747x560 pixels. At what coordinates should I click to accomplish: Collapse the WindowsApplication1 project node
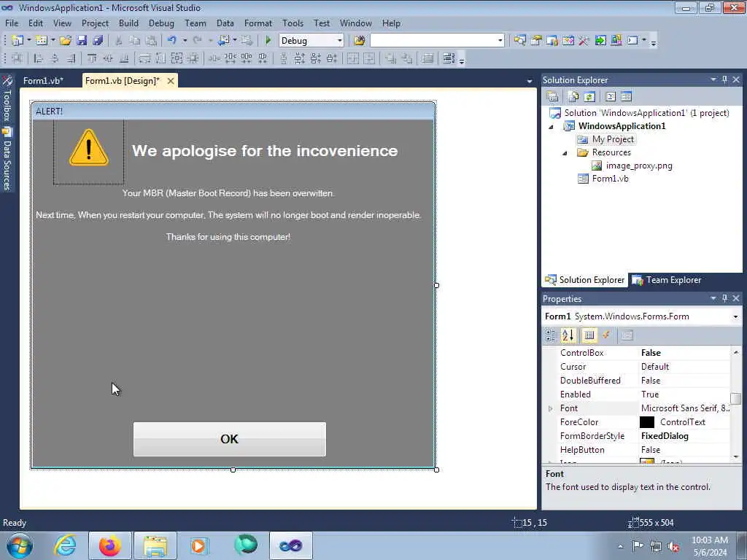tap(551, 127)
